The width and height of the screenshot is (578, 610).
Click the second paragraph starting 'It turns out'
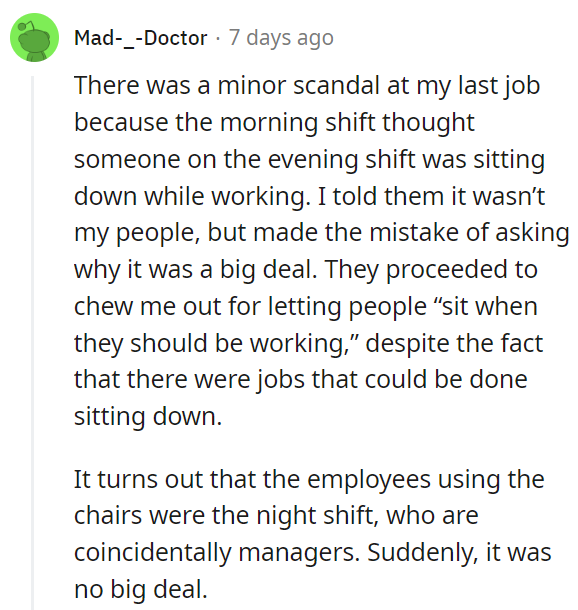pos(312,534)
